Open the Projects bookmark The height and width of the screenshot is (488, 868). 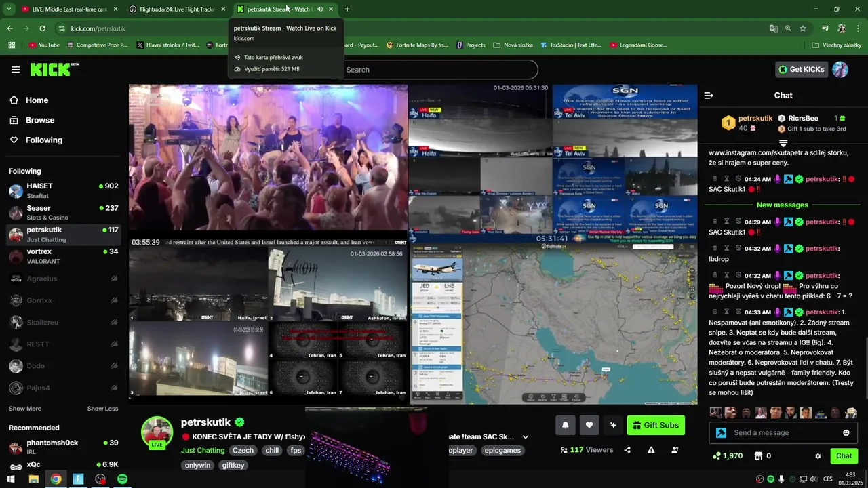click(x=471, y=45)
